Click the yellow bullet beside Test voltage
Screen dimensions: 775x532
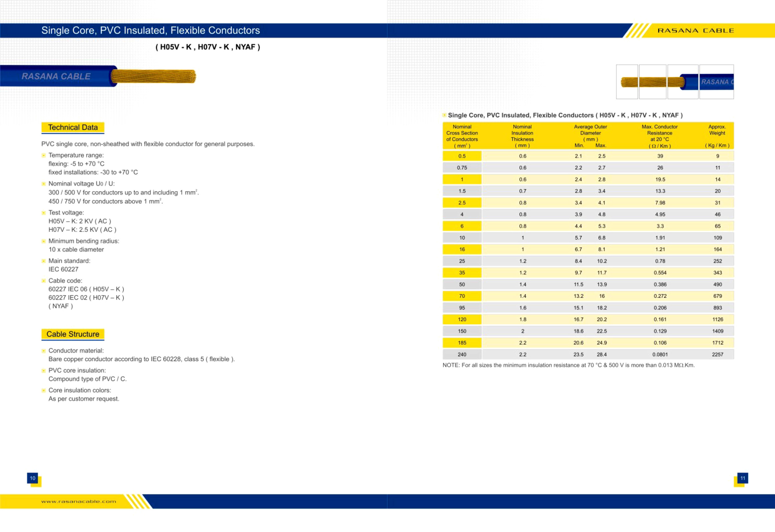tap(43, 213)
